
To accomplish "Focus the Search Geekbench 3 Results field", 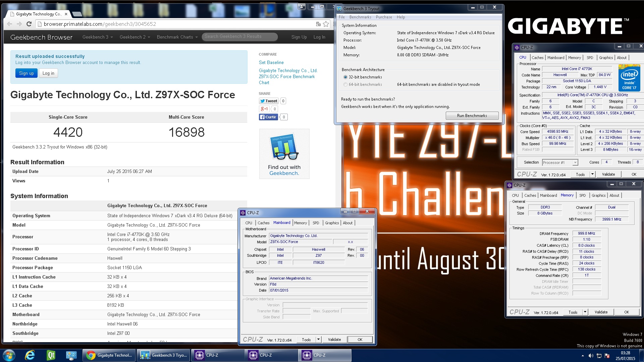I will click(x=239, y=37).
